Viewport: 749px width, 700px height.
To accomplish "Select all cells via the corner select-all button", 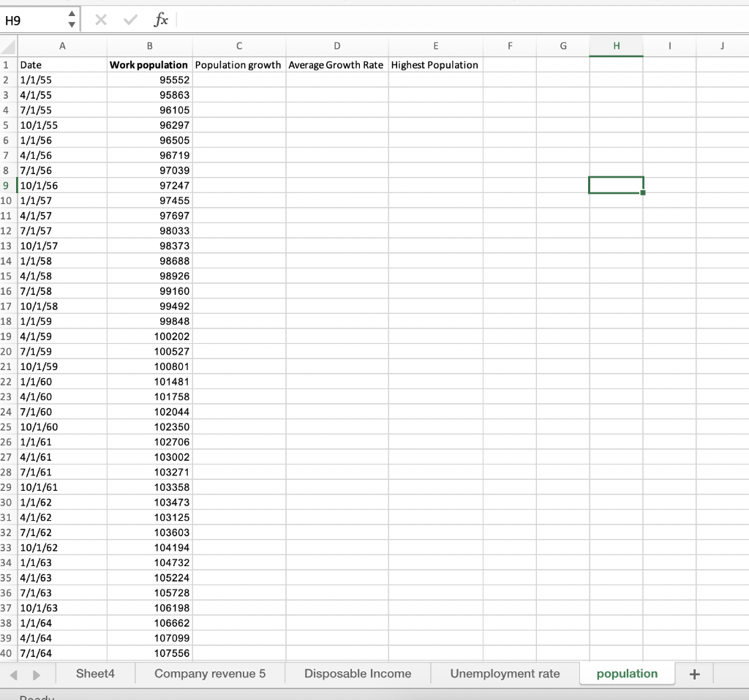I will [x=6, y=45].
